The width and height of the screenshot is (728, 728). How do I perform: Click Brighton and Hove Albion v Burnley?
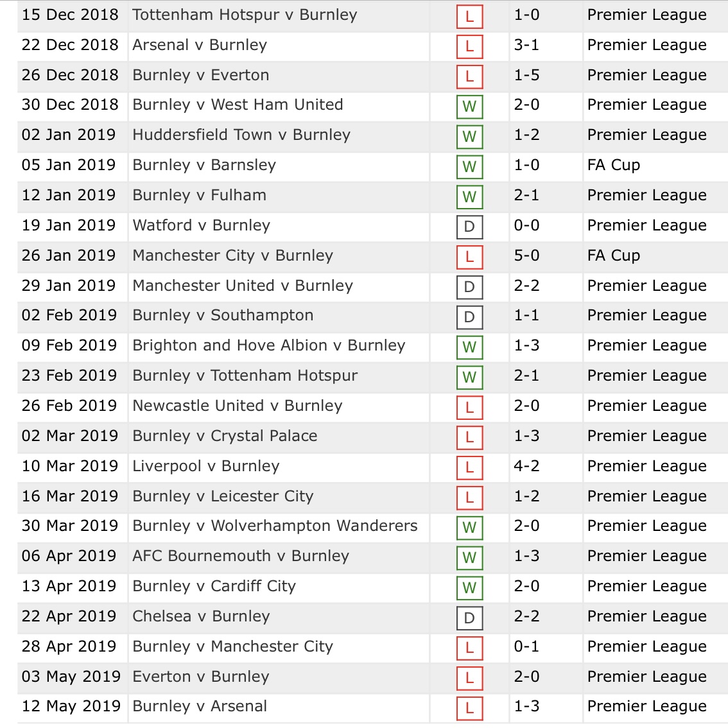269,346
